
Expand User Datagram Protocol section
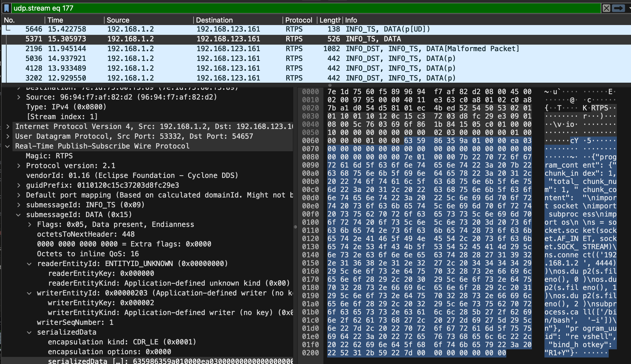8,136
